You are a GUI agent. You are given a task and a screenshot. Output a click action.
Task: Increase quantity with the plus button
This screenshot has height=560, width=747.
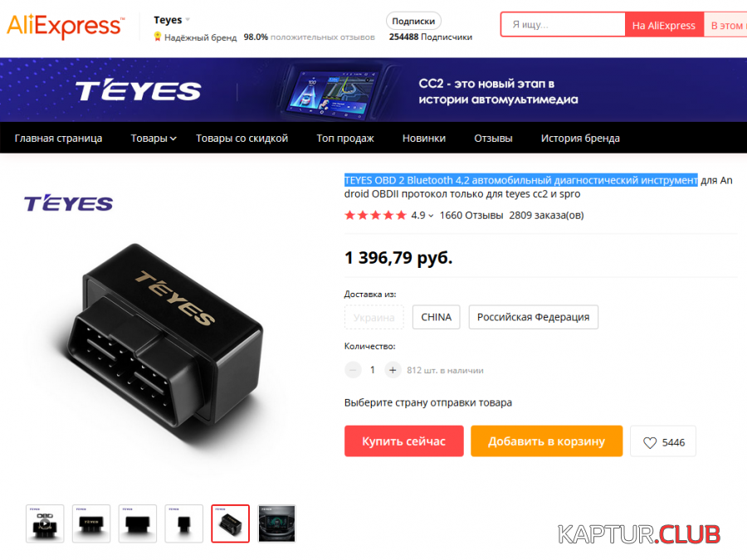click(x=393, y=370)
